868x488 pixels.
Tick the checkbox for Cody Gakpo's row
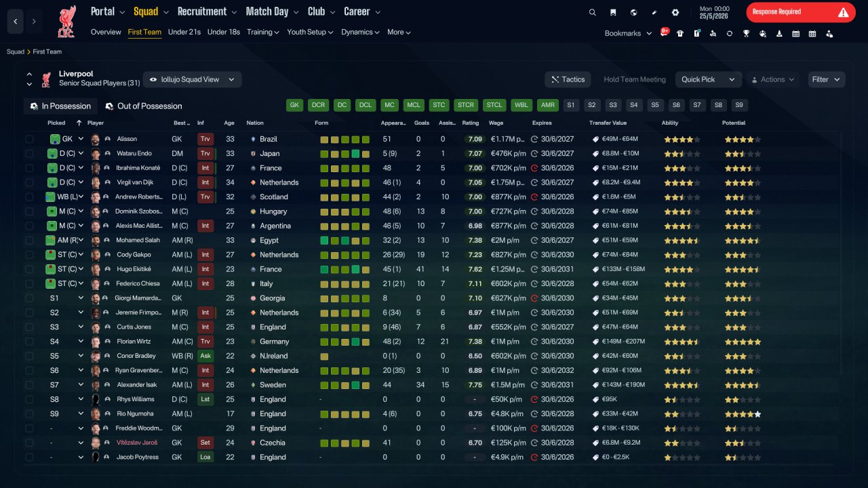click(29, 255)
